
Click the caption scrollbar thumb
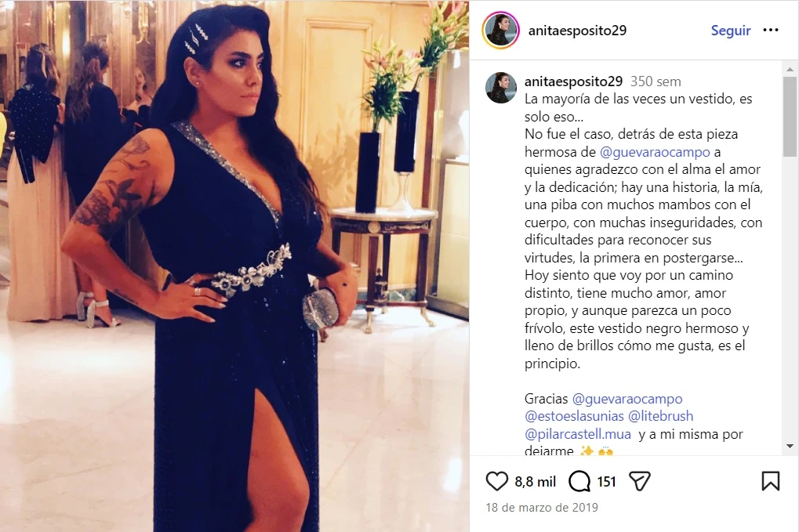click(790, 117)
